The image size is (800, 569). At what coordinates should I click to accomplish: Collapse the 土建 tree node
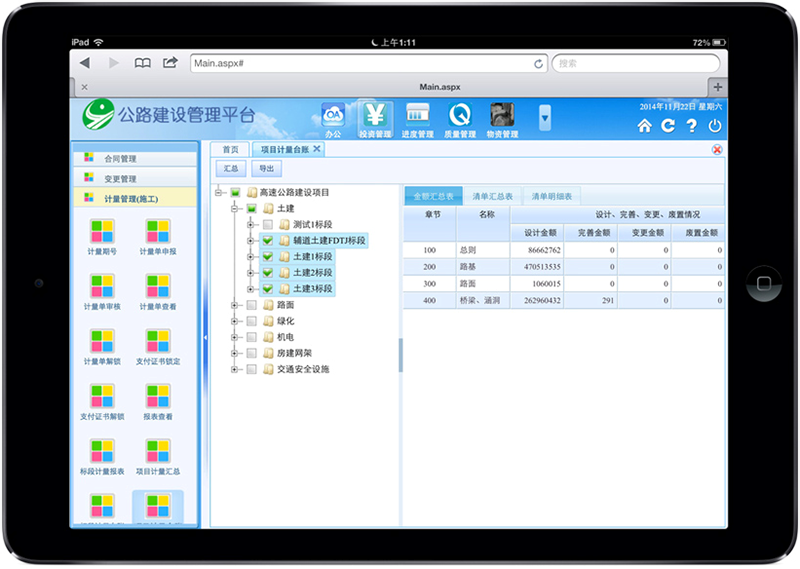click(234, 208)
